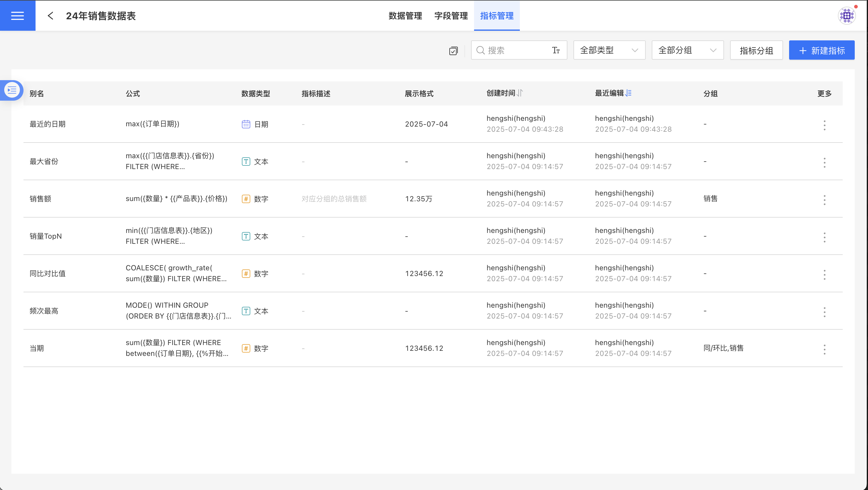Open more options for 当期 row

[x=825, y=350]
